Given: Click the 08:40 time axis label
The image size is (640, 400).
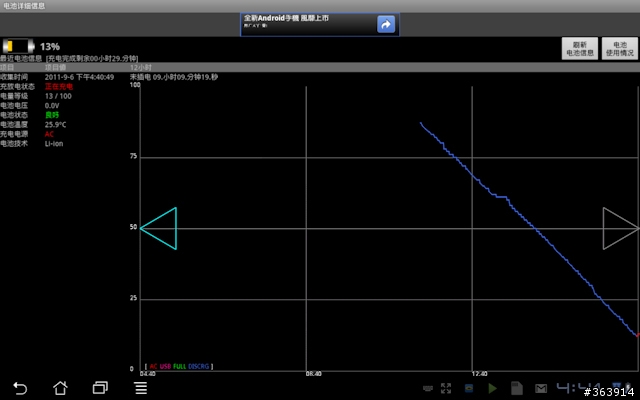Looking at the screenshot, I should [313, 374].
